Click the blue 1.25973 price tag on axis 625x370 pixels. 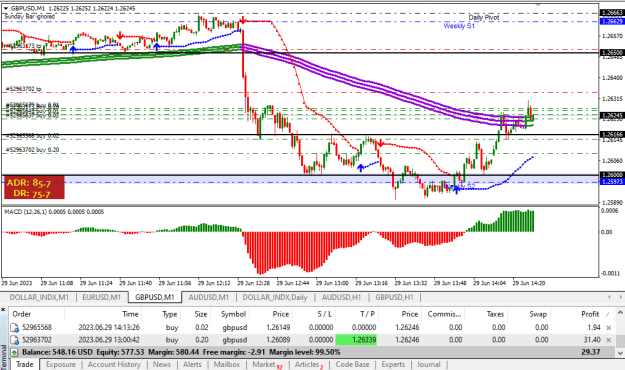click(612, 182)
